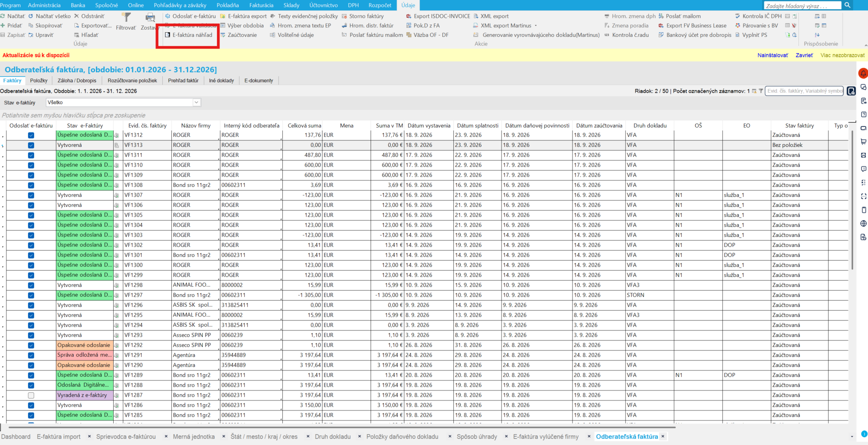This screenshot has width=868, height=445.
Task: Open the E-faktúra import bottom tab
Action: [59, 436]
